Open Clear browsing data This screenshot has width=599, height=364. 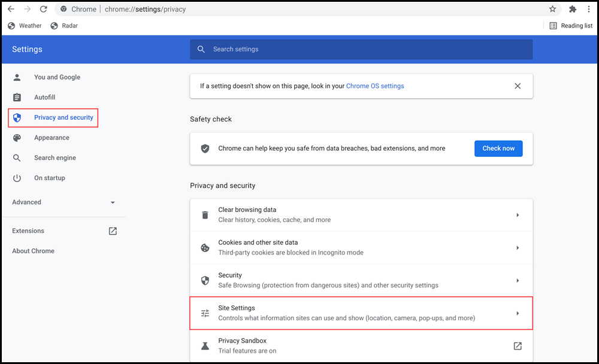[361, 215]
